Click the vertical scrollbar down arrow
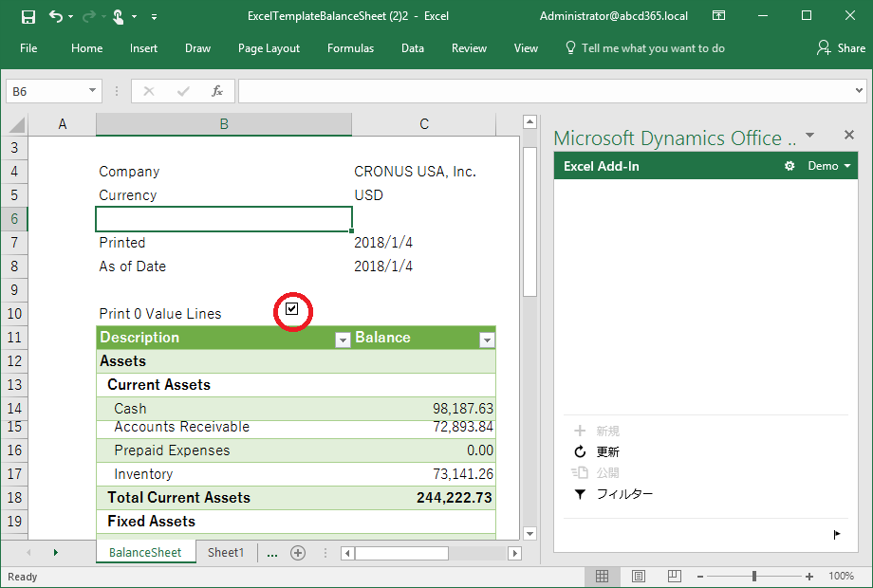This screenshot has height=588, width=873. pos(530,534)
